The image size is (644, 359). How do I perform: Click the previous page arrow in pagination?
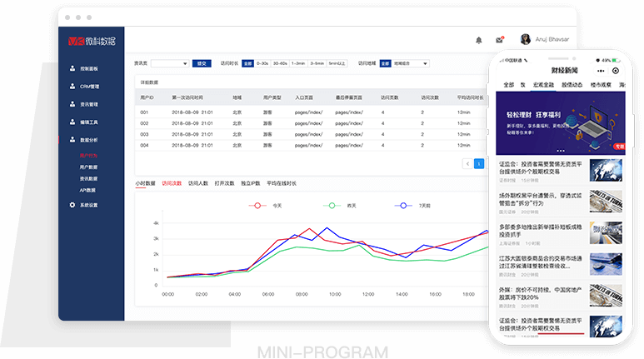click(x=467, y=164)
